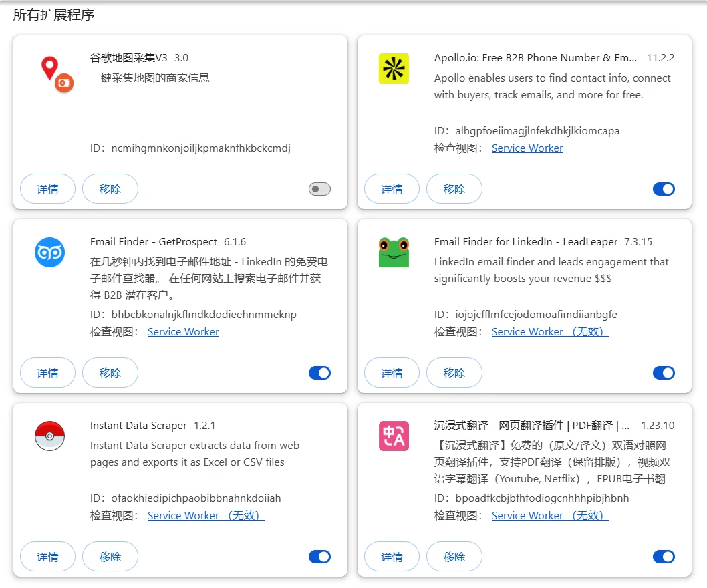Viewport: 707px width, 588px height.
Task: Click the 一键采集地图的商家信息 description
Action: pos(150,78)
